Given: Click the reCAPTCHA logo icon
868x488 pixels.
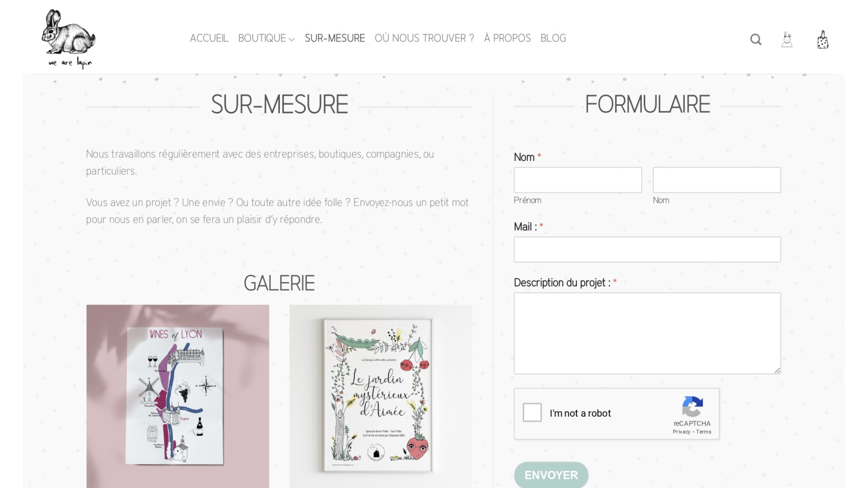Looking at the screenshot, I should click(x=692, y=407).
